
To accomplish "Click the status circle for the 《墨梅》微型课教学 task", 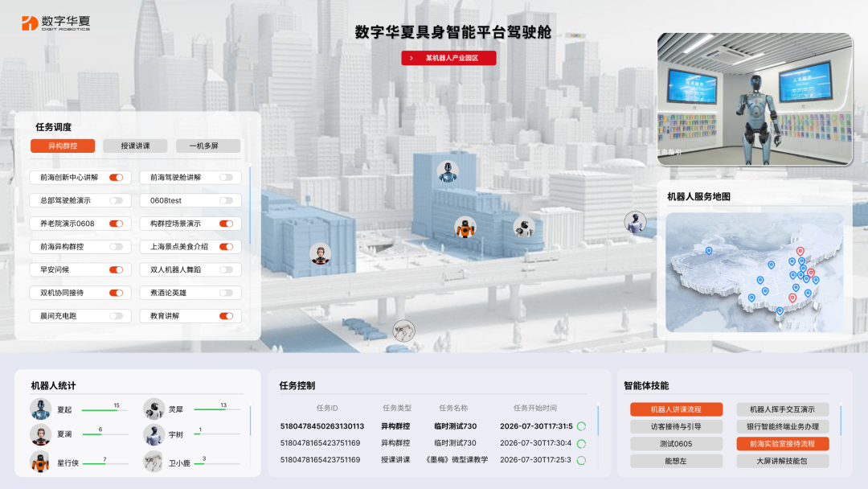I will coord(581,460).
